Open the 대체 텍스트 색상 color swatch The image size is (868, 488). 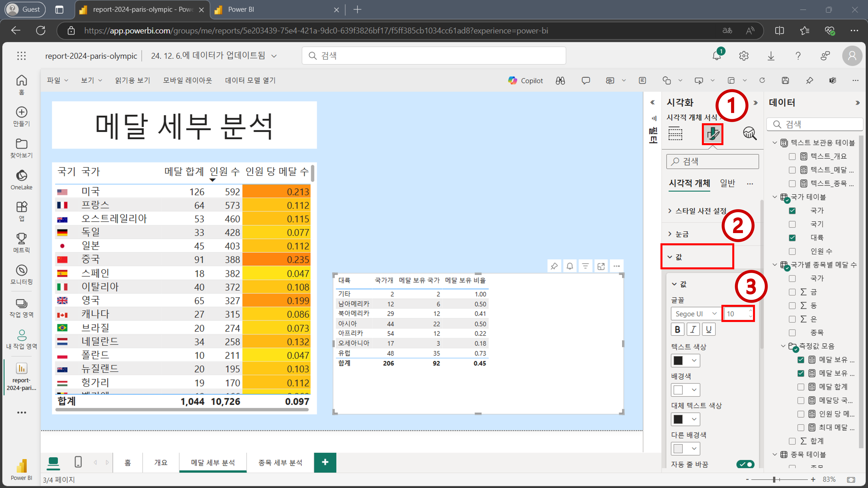685,419
